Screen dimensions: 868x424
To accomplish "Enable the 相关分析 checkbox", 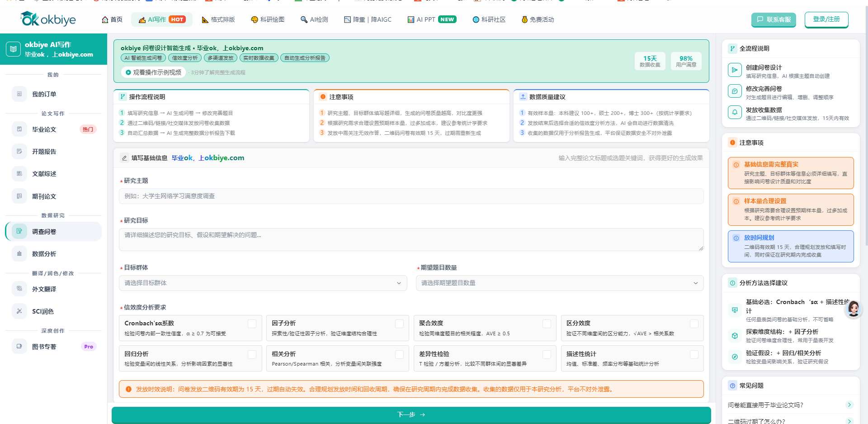I will (399, 354).
